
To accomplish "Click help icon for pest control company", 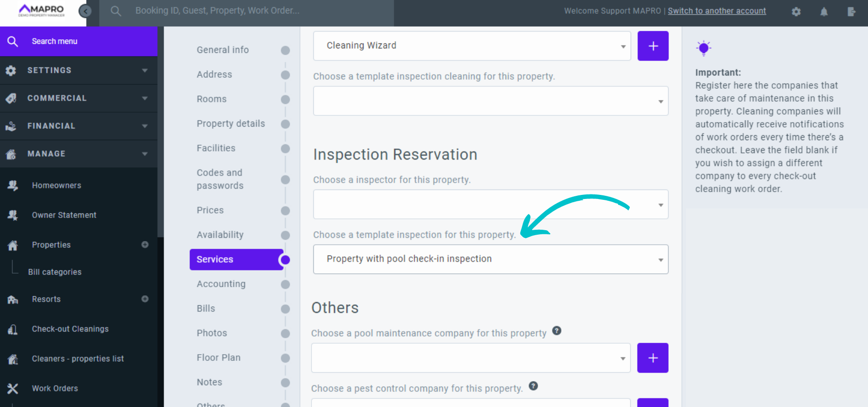I will (x=533, y=386).
